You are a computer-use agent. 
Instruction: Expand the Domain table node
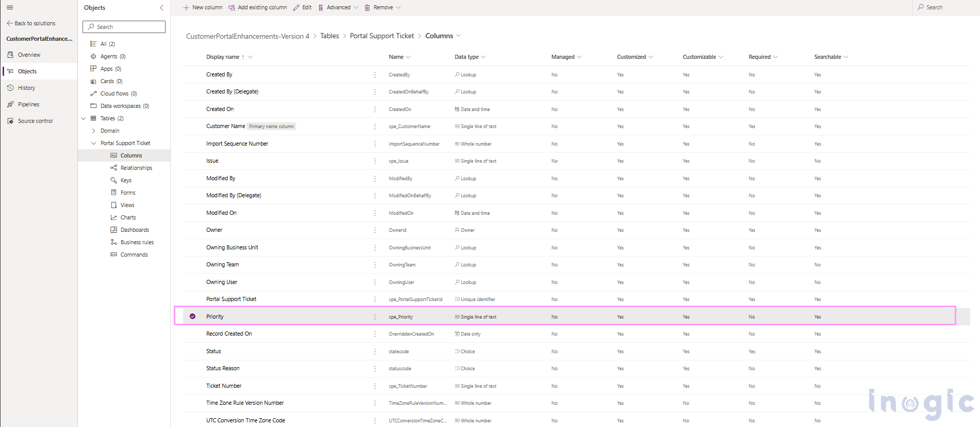[93, 131]
